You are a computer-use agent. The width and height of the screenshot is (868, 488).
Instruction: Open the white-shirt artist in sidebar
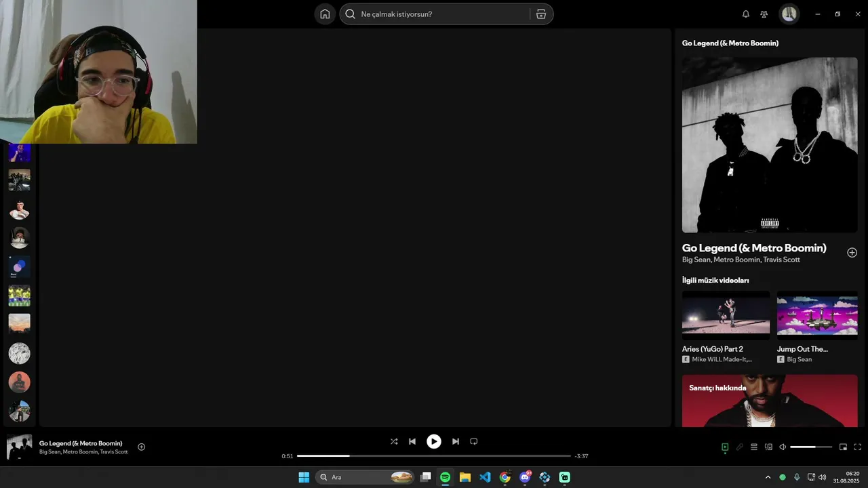pos(19,209)
